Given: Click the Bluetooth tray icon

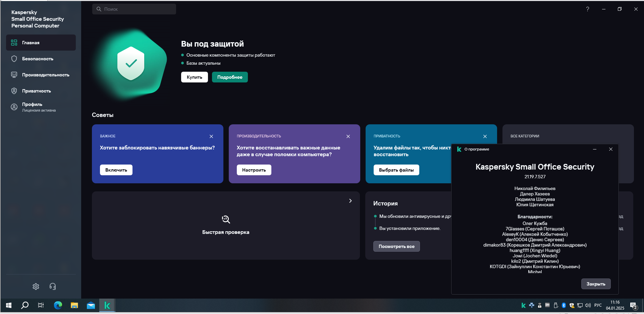Looking at the screenshot, I should pyautogui.click(x=564, y=305).
